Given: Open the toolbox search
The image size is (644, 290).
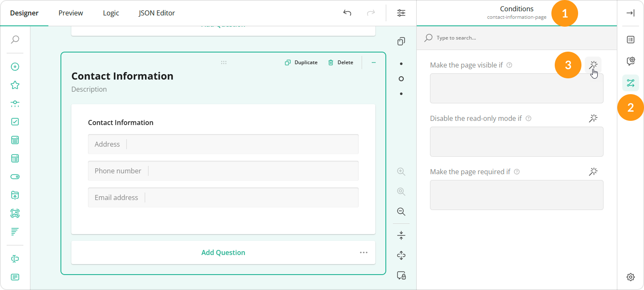Looking at the screenshot, I should tap(15, 40).
